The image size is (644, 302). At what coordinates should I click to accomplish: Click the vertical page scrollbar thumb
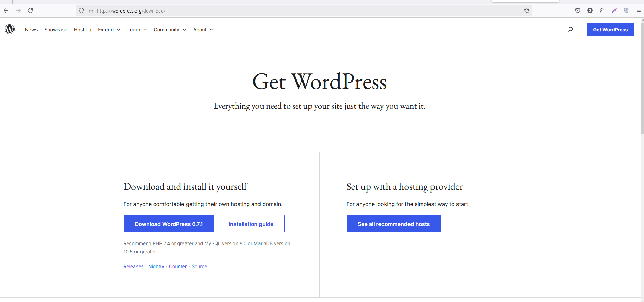click(x=642, y=78)
